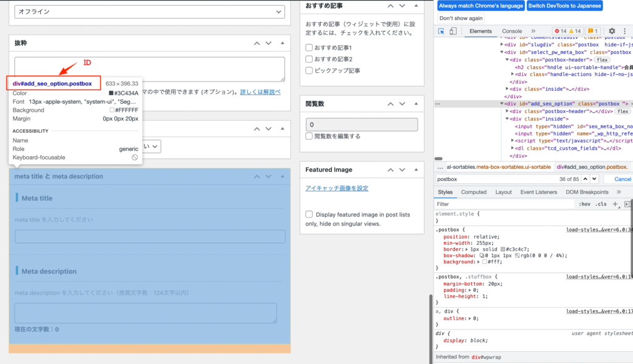Expand the script text/javascript node
This screenshot has height=364, width=633.
[x=512, y=141]
